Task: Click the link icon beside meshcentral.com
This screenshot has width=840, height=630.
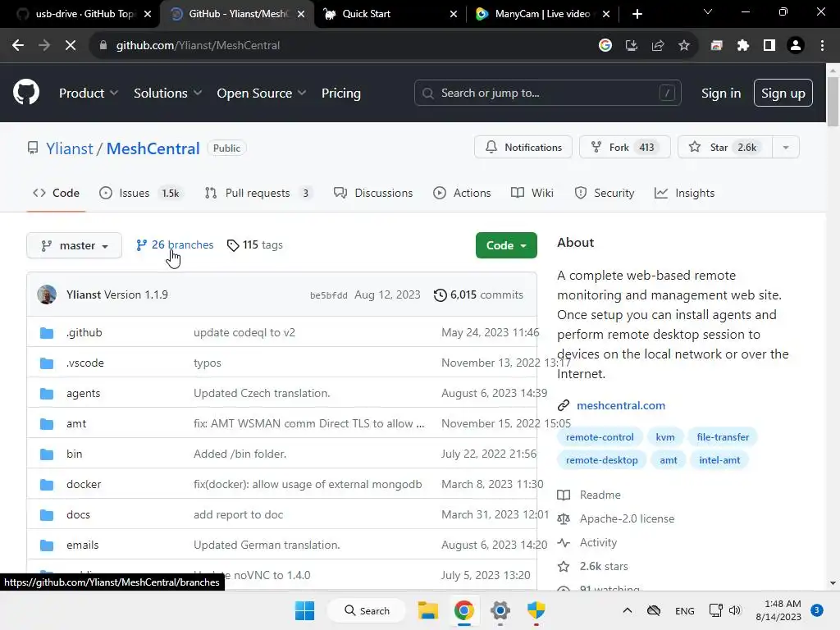Action: click(564, 405)
